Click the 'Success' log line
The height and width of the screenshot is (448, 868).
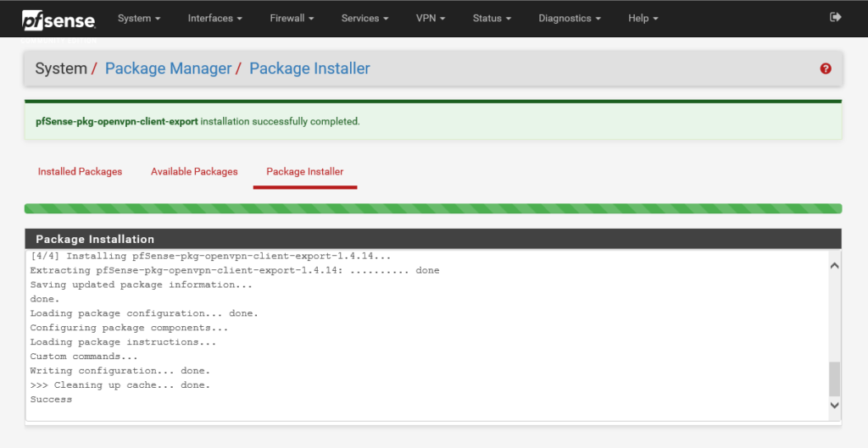51,400
